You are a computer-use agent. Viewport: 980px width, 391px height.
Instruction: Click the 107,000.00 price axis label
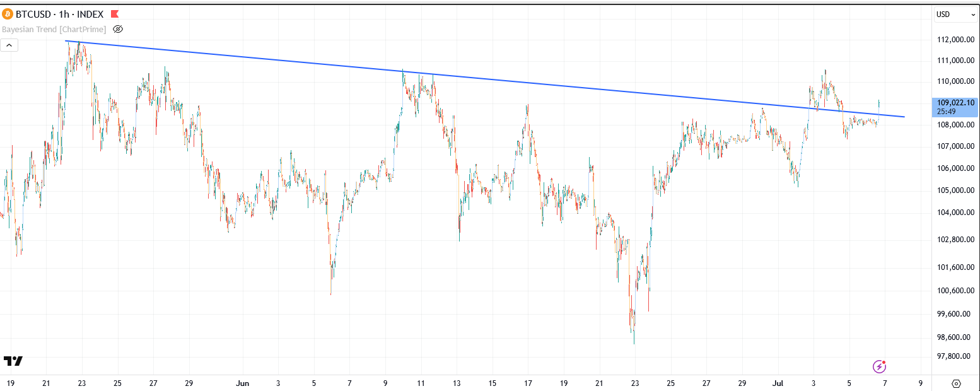coord(957,146)
